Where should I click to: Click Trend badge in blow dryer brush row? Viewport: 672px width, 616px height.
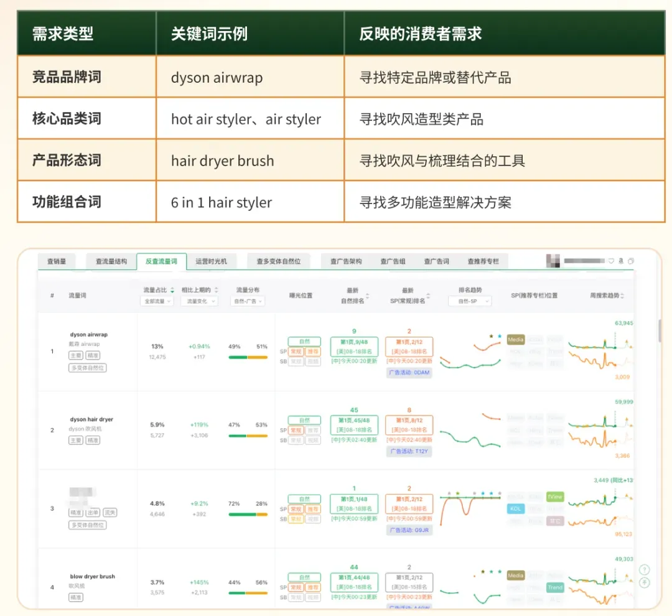coord(555,588)
